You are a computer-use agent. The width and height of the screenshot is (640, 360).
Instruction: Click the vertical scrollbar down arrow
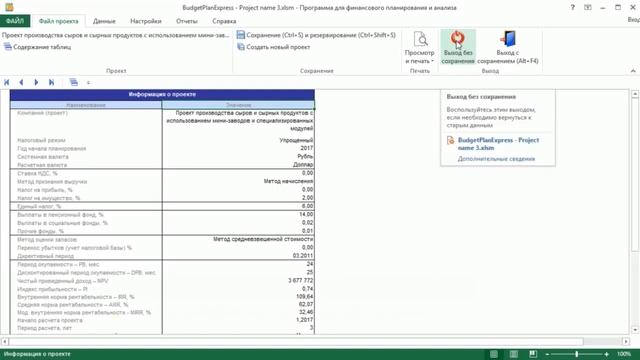[635, 329]
